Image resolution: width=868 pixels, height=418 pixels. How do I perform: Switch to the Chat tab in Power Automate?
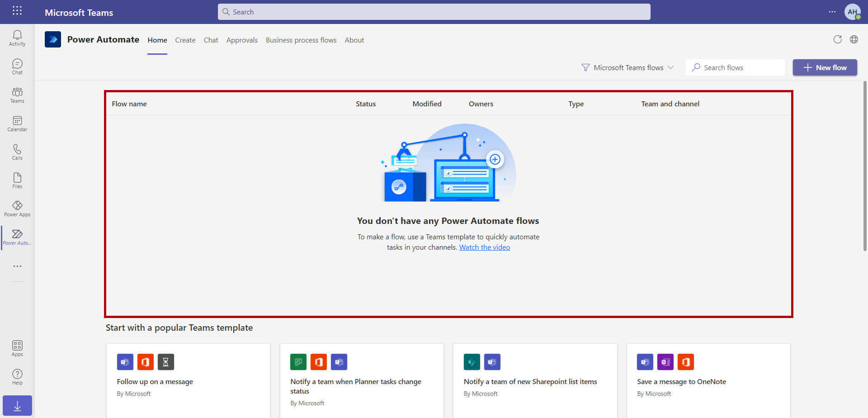point(211,40)
